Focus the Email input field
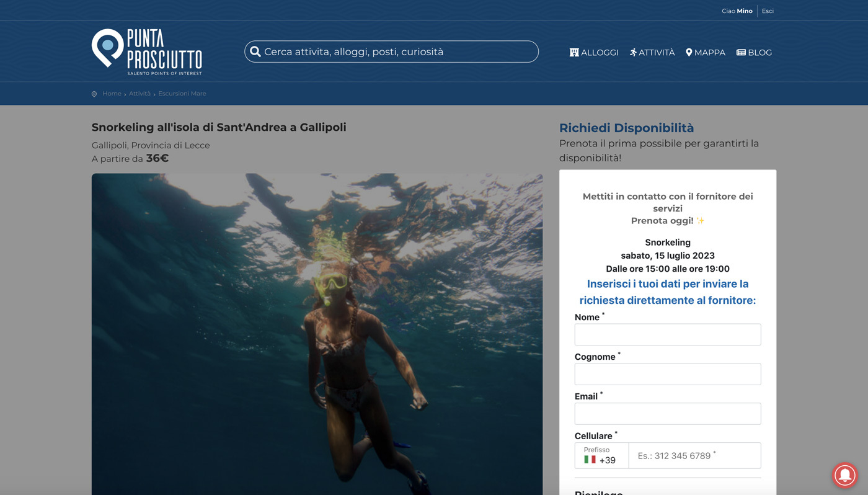This screenshot has width=868, height=495. tap(667, 414)
